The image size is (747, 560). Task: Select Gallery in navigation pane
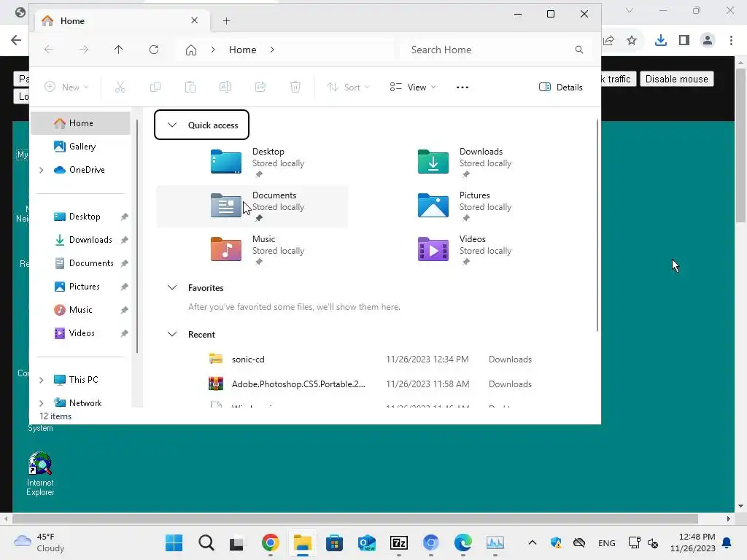pos(80,147)
